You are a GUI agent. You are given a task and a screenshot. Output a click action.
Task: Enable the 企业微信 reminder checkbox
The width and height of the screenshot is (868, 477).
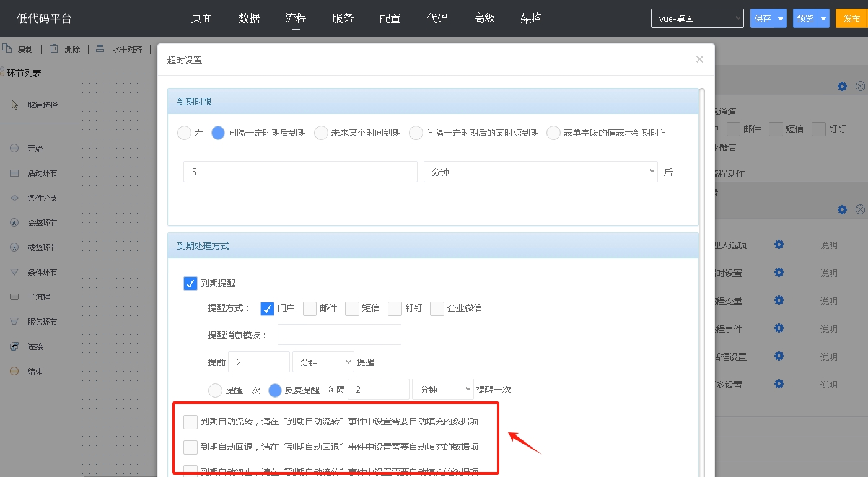(437, 308)
